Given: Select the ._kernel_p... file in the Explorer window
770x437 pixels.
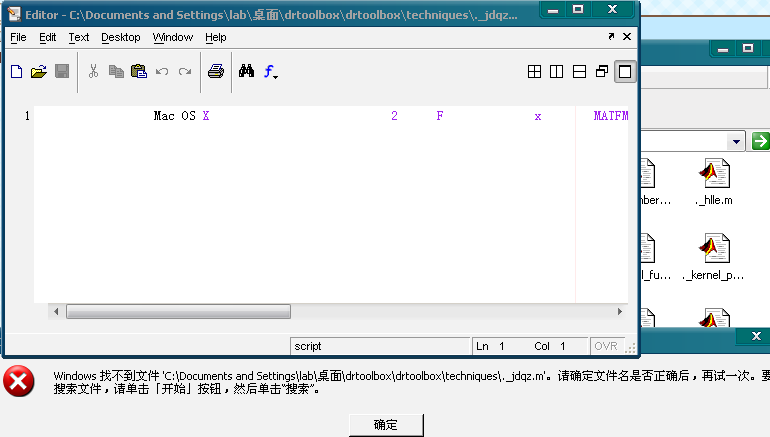Looking at the screenshot, I should (714, 257).
